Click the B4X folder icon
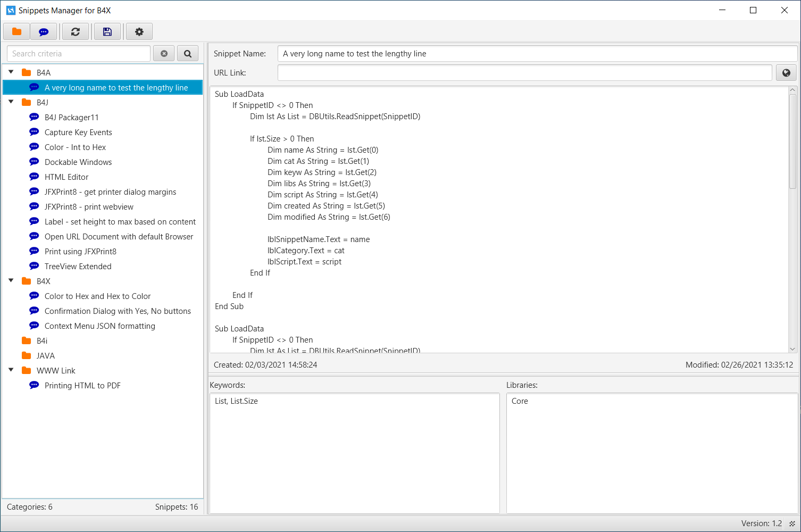 coord(26,281)
